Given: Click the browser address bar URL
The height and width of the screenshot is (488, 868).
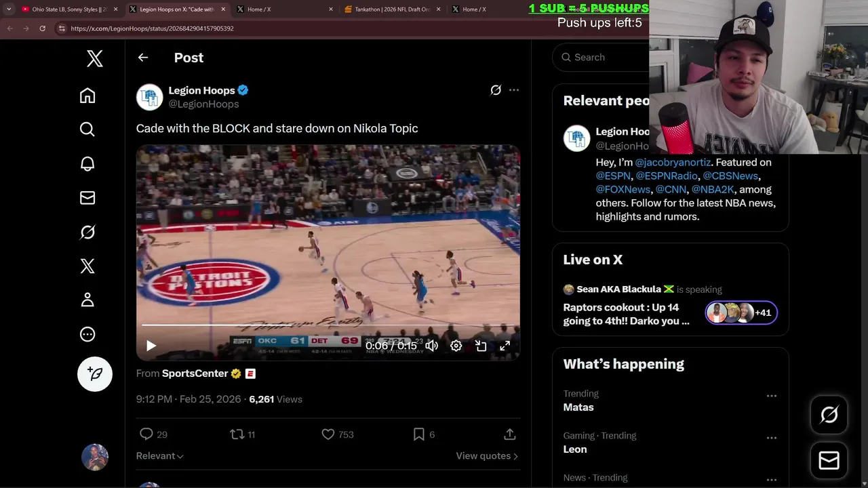Looking at the screenshot, I should coord(152,28).
